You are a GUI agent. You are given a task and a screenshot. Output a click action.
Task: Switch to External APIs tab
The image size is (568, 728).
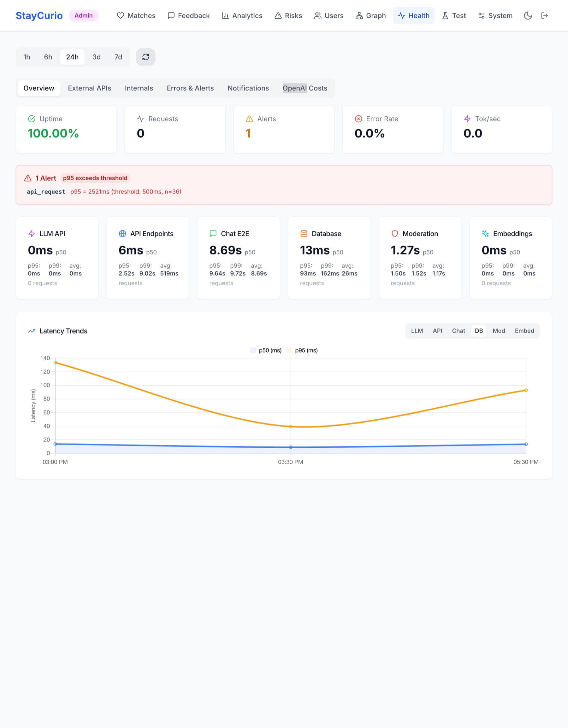point(89,88)
